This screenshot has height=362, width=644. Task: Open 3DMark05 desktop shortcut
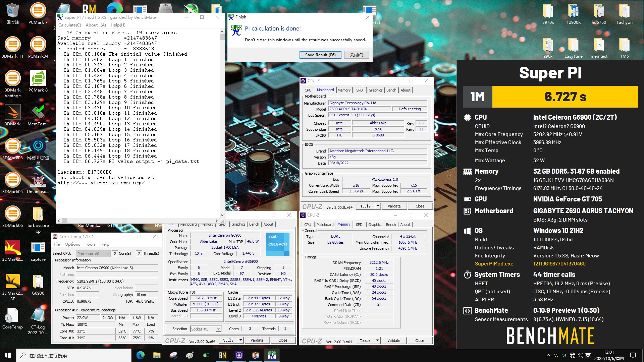12,183
